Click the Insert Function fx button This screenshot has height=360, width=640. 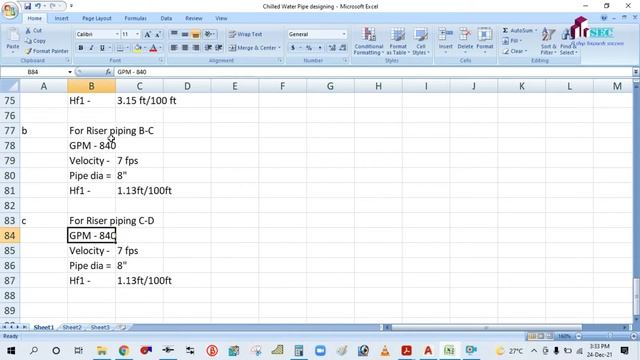click(x=108, y=72)
